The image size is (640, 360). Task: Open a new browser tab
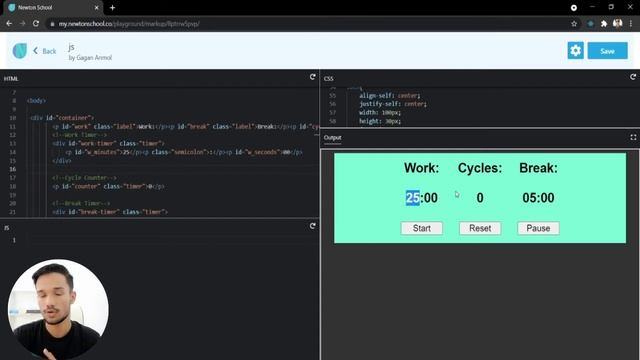[112, 7]
